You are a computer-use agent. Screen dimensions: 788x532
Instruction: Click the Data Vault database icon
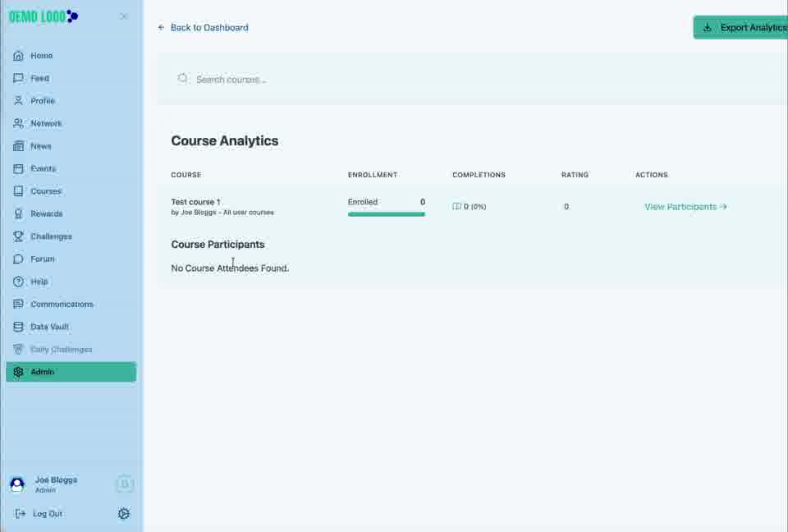18,327
